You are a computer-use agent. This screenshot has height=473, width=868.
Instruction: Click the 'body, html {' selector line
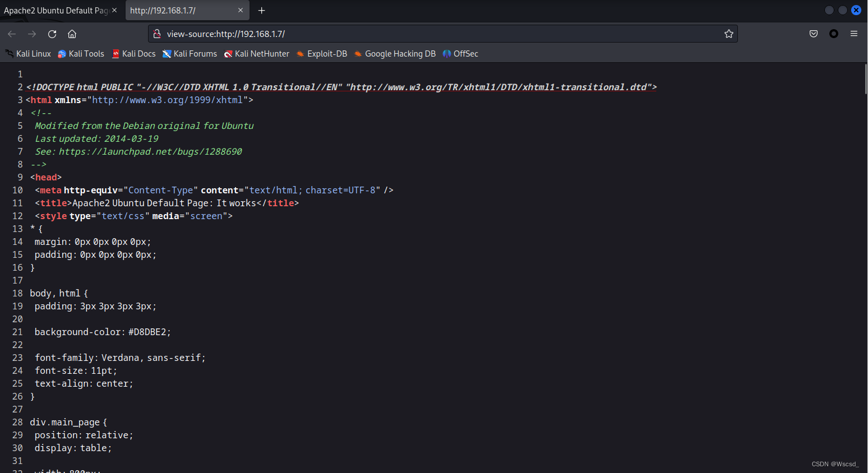[59, 293]
